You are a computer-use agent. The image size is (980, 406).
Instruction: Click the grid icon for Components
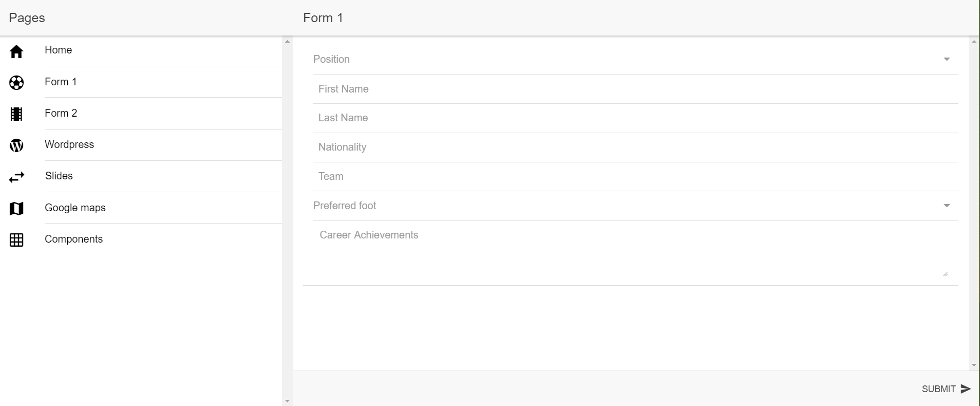[x=16, y=240]
